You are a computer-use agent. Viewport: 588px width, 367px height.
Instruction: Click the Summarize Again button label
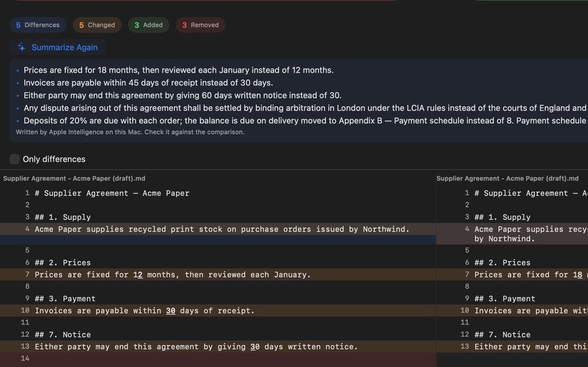click(65, 47)
